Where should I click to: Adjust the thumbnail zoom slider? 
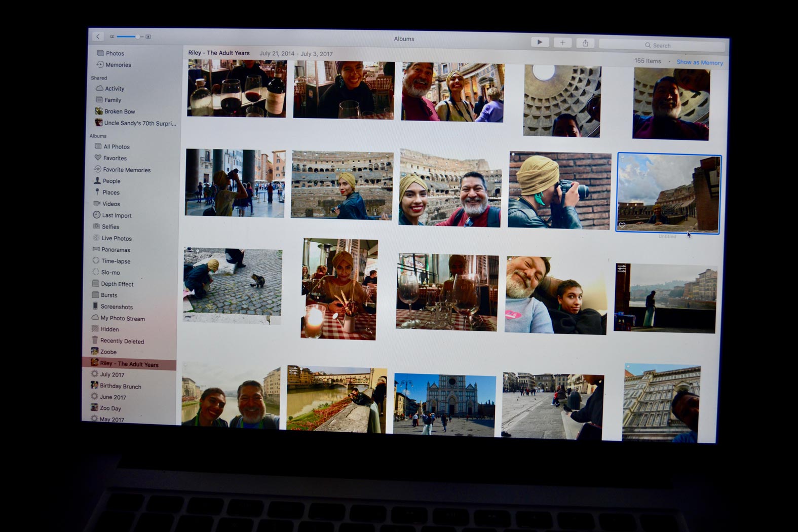(137, 36)
